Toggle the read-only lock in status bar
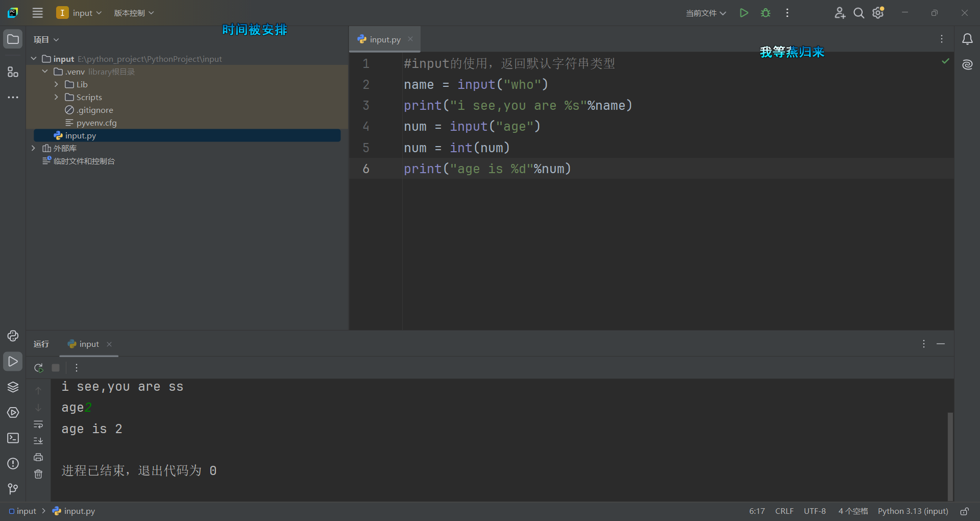Image resolution: width=980 pixels, height=521 pixels. tap(965, 511)
